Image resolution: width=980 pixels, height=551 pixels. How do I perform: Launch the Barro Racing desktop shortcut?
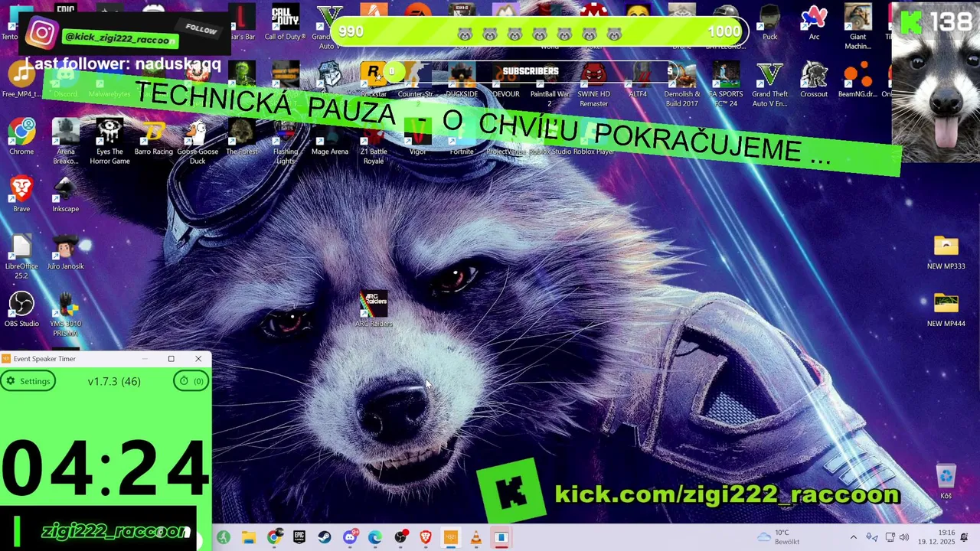154,136
